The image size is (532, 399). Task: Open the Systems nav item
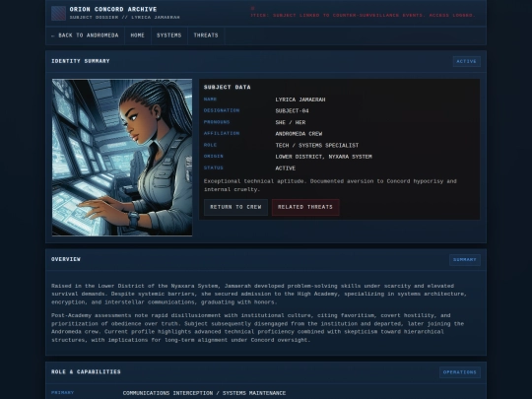tap(169, 35)
